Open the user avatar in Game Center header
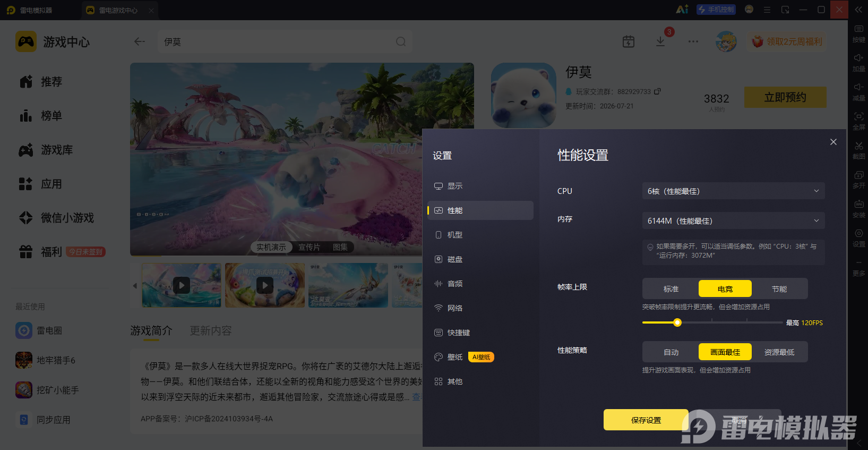 (x=726, y=41)
